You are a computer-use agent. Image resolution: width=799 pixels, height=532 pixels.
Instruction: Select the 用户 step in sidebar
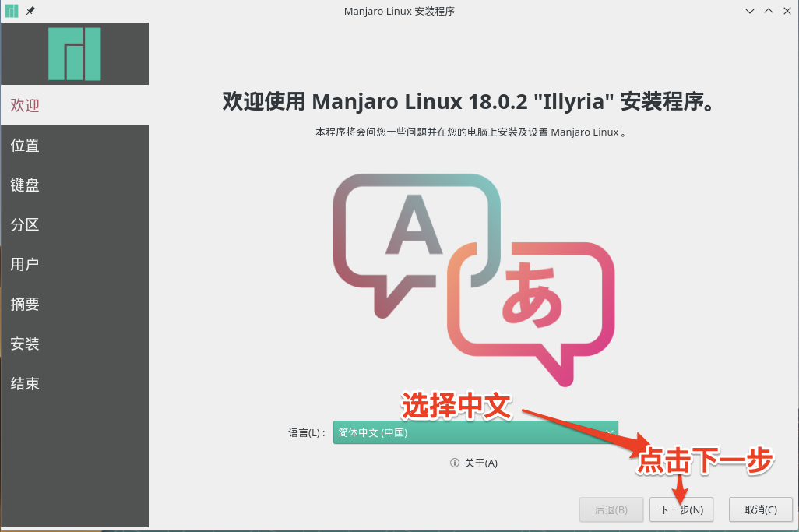click(x=75, y=264)
